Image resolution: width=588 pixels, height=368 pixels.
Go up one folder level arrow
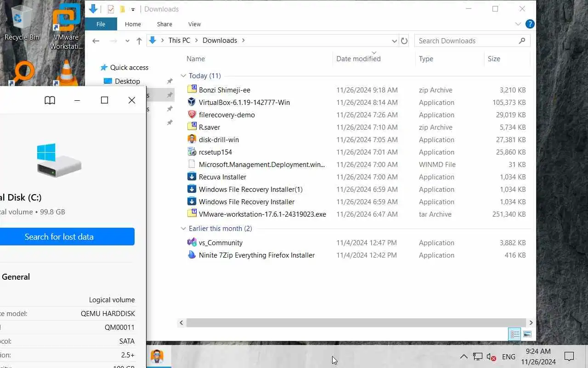[139, 40]
